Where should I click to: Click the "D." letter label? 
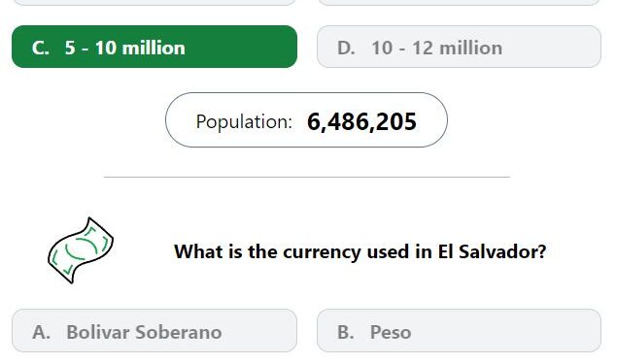[x=346, y=48]
